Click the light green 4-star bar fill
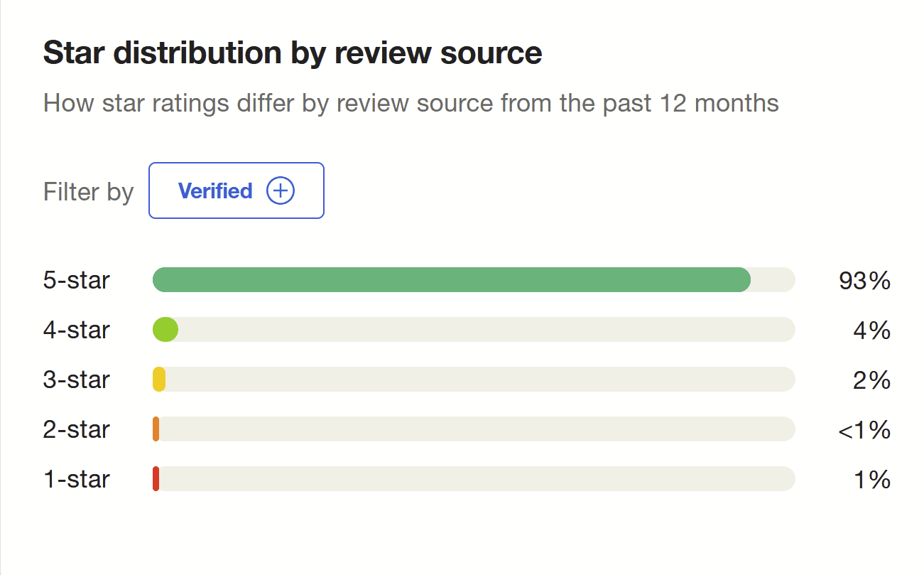 pyautogui.click(x=165, y=330)
